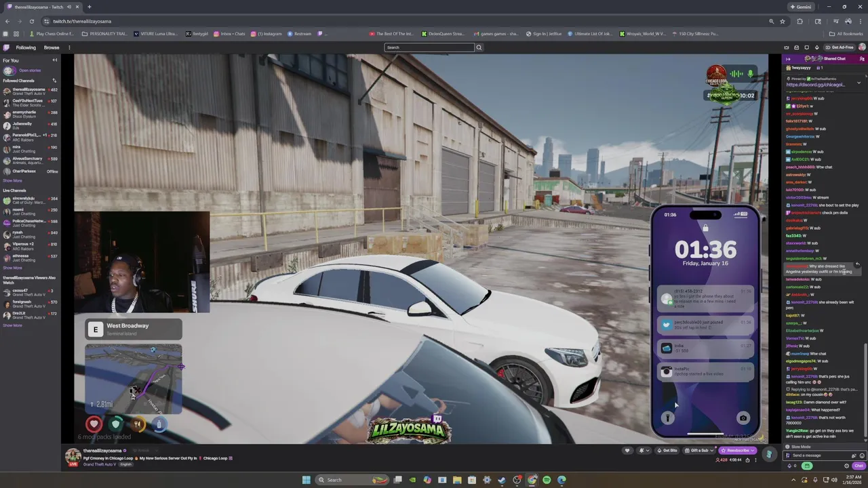Screen dimensions: 868x488
Task: Open PERSONALITY TRAI... bookmark folder
Action: coord(104,33)
